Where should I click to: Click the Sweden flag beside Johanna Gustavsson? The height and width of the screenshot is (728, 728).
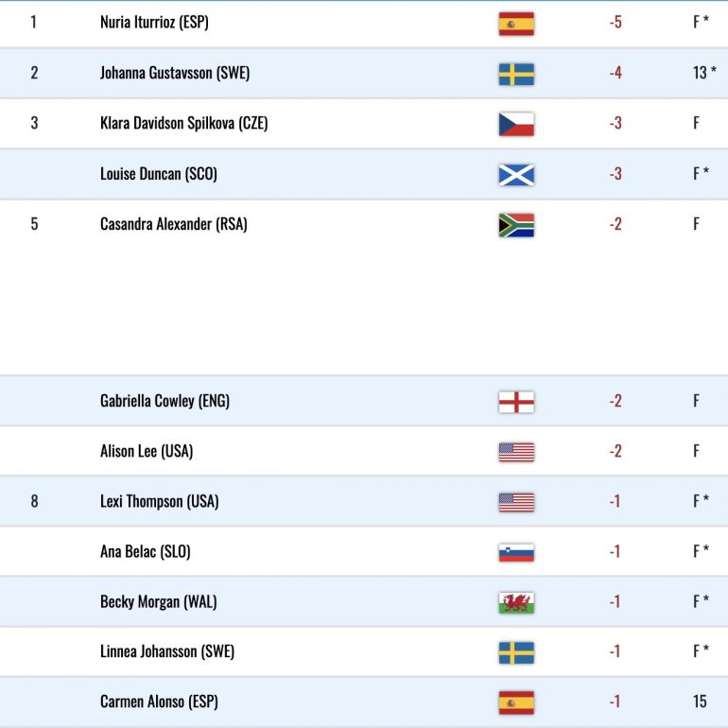(x=516, y=75)
